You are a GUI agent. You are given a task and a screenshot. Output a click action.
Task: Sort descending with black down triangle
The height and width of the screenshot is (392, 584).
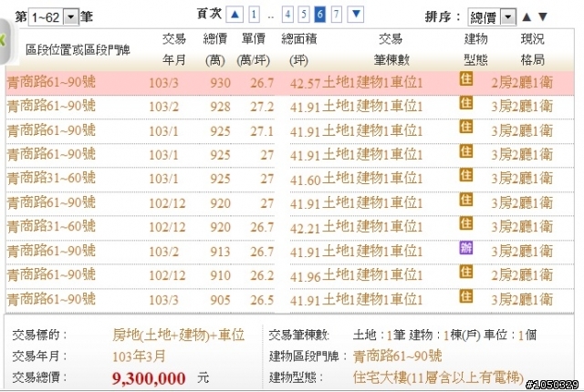coord(543,16)
